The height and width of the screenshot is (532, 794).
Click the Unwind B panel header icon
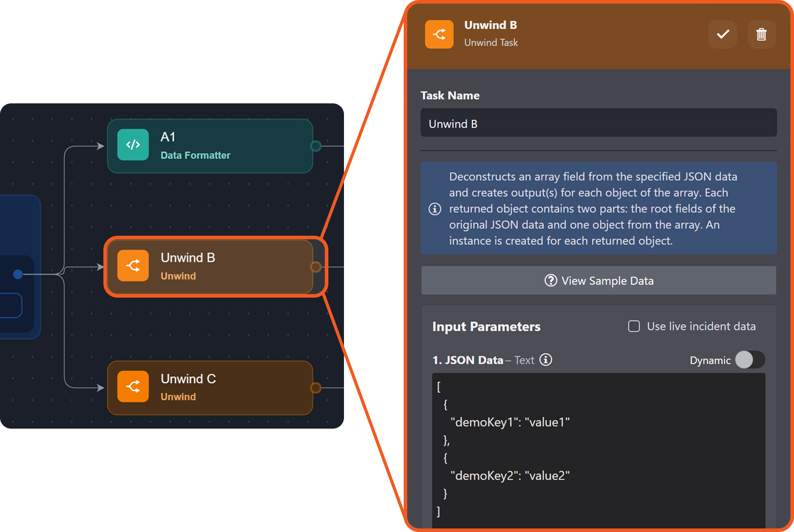point(439,34)
